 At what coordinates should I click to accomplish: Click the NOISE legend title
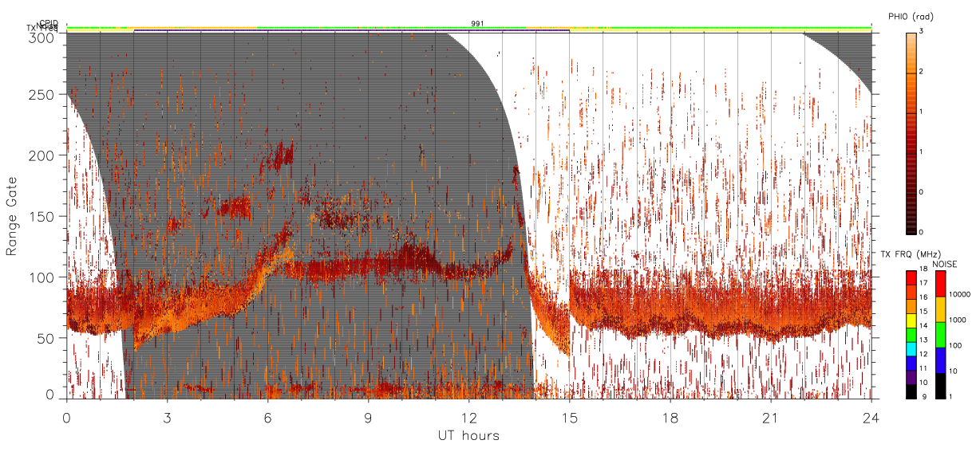[945, 263]
